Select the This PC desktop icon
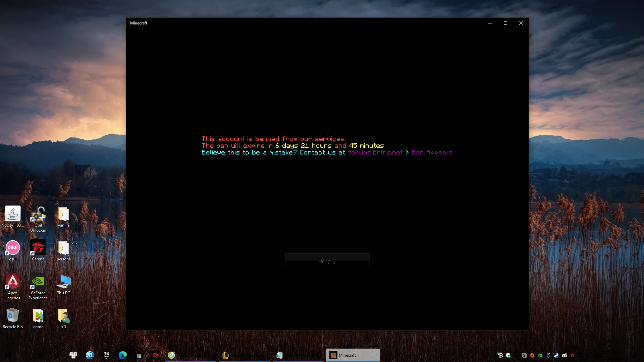644x362 pixels. coord(63,285)
